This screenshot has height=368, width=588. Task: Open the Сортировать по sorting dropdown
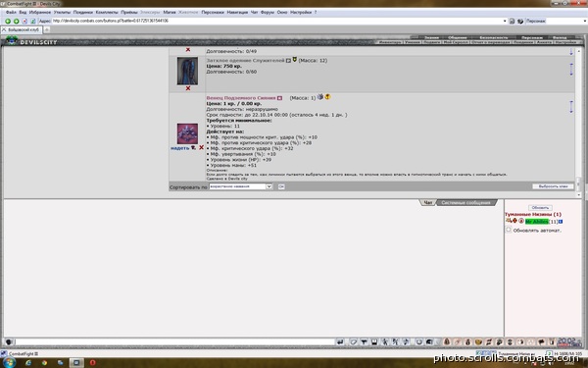point(240,186)
